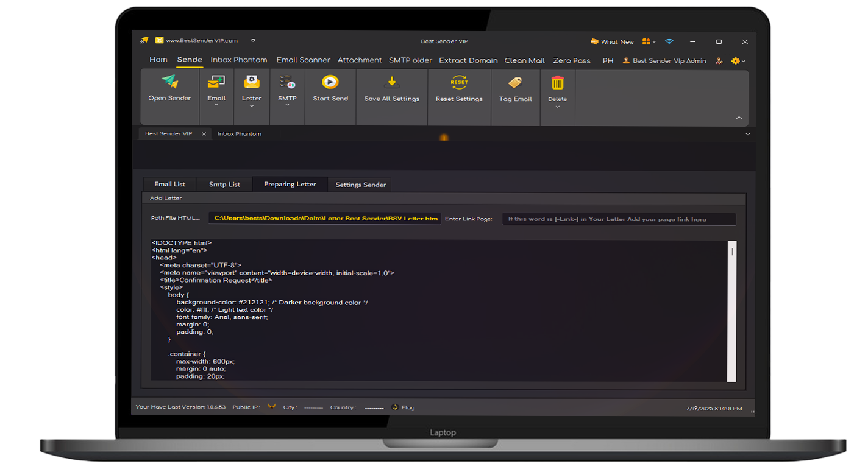
Task: Open the orange layout grid dropdown
Action: tap(649, 41)
